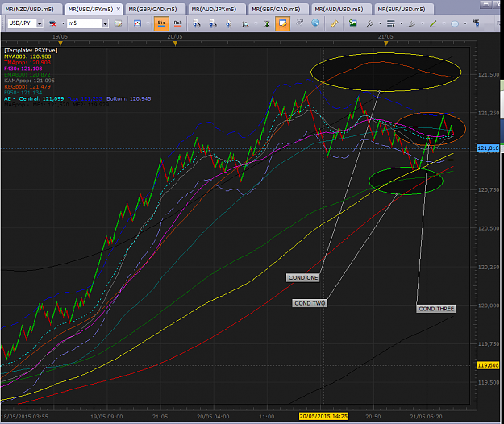Expand the levels lines tool dropdown arrow
504x424 pixels.
click(x=401, y=23)
